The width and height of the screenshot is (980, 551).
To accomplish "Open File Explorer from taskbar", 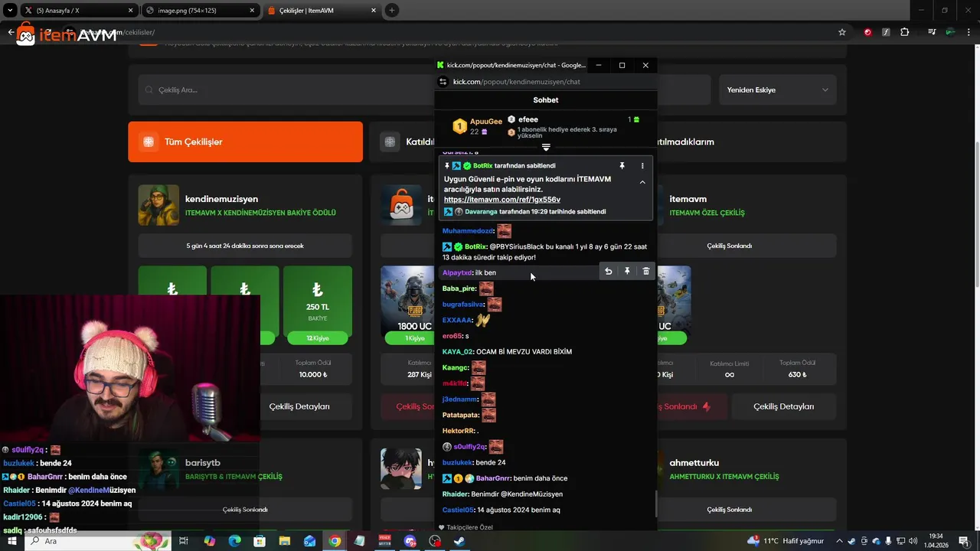I will point(285,541).
